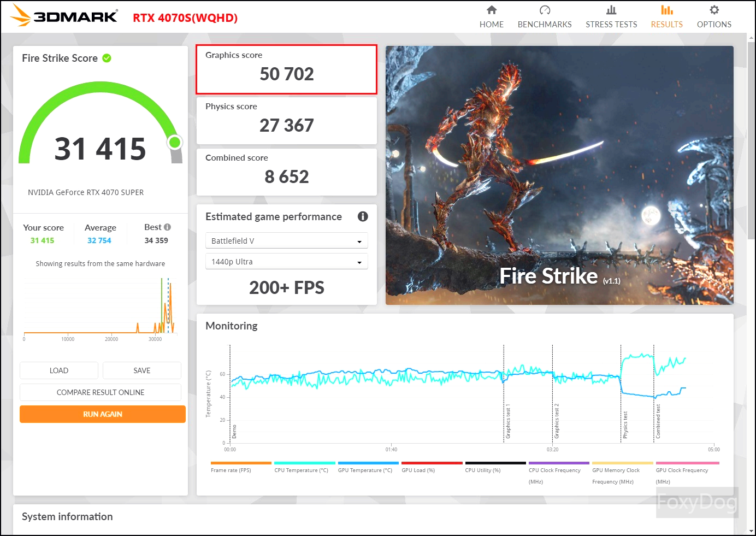The width and height of the screenshot is (756, 536).
Task: Click the Stress Tests bar chart icon
Action: [611, 10]
